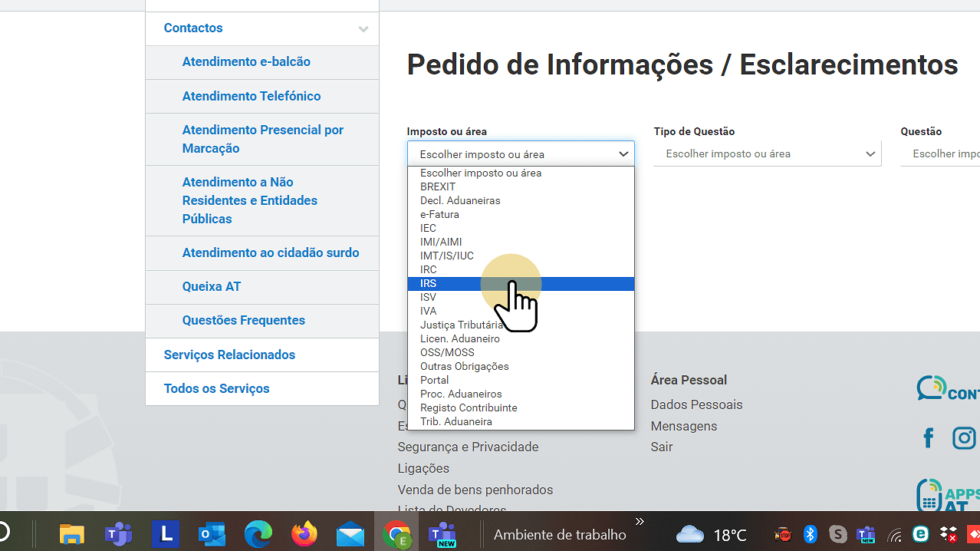Open the Instagram social media icon
This screenshot has width=980, height=551.
963,438
